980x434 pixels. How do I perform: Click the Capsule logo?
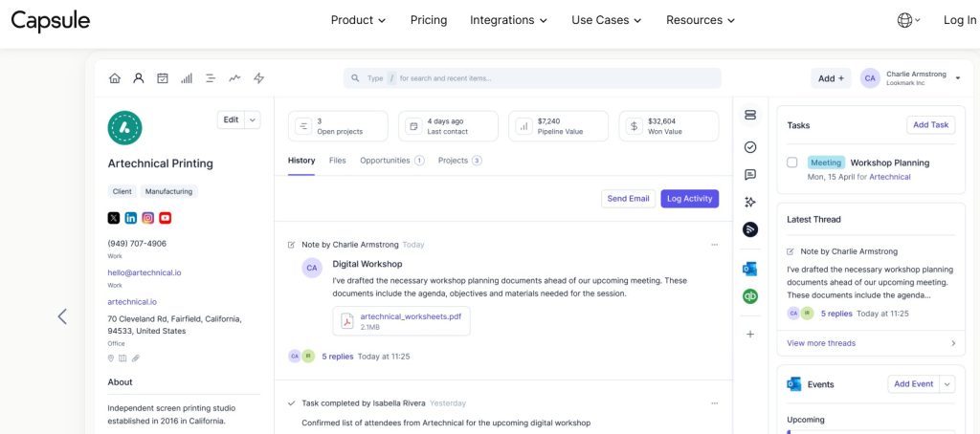pos(51,20)
